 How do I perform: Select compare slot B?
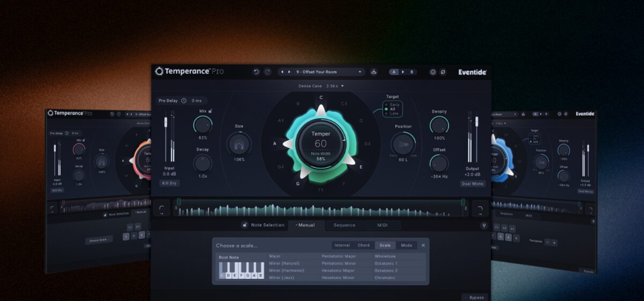coord(412,71)
